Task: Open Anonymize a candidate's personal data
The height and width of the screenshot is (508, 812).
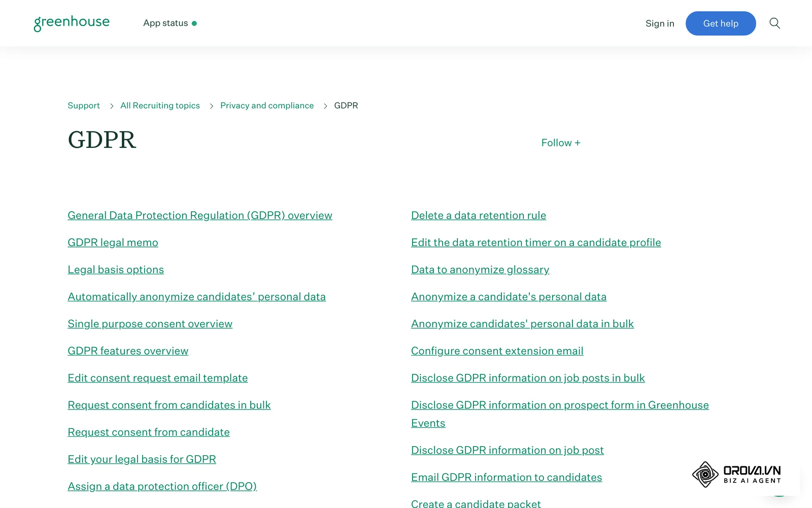Action: tap(509, 297)
